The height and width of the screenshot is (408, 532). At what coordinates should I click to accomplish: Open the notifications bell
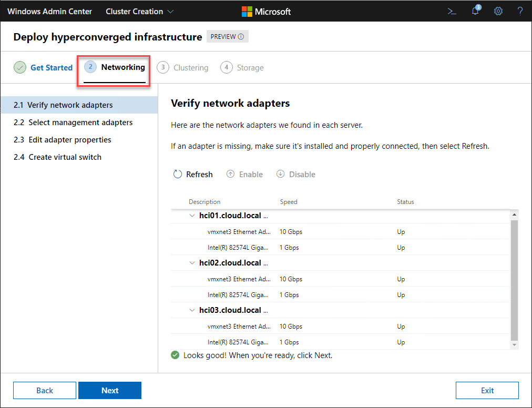475,11
